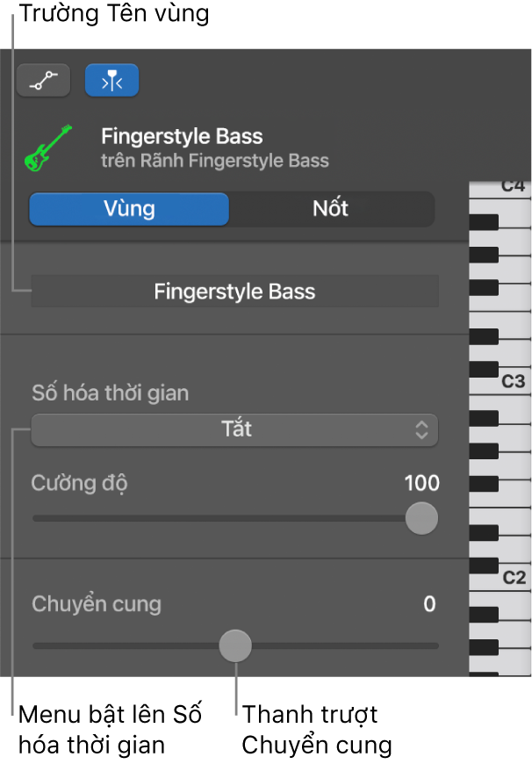Expand the Tắt quantize popup menu
The image size is (532, 764).
pyautogui.click(x=234, y=430)
